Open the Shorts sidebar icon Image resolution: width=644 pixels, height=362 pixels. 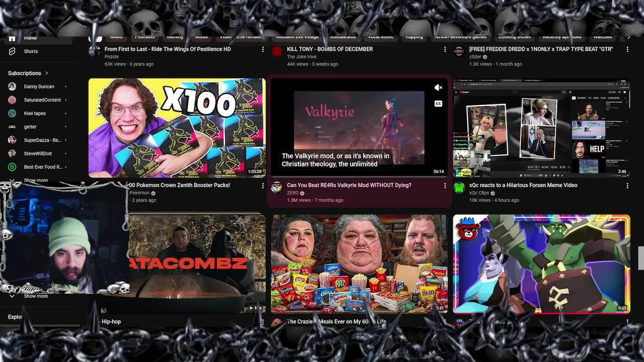pos(12,51)
